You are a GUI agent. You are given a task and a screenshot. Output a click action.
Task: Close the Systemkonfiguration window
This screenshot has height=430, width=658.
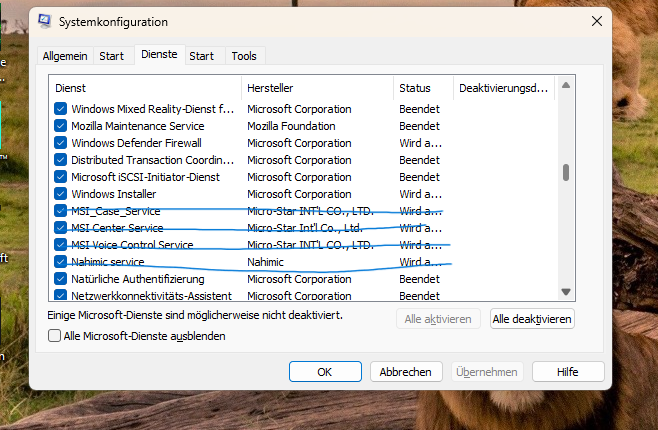[597, 21]
